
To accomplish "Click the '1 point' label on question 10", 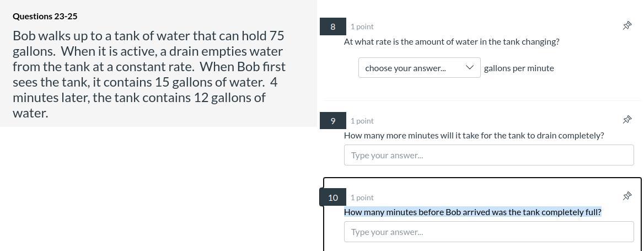I will [362, 197].
